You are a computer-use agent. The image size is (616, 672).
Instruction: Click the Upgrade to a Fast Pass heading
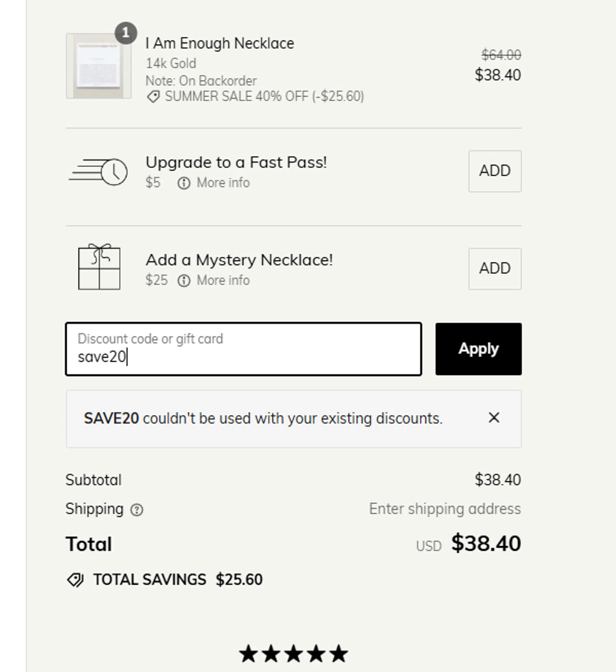[x=236, y=162]
